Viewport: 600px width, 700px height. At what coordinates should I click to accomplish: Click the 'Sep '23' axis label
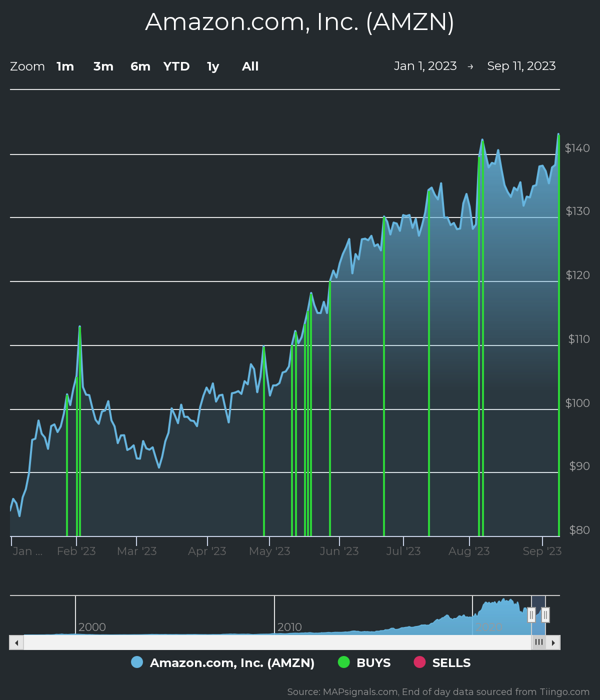pyautogui.click(x=542, y=551)
